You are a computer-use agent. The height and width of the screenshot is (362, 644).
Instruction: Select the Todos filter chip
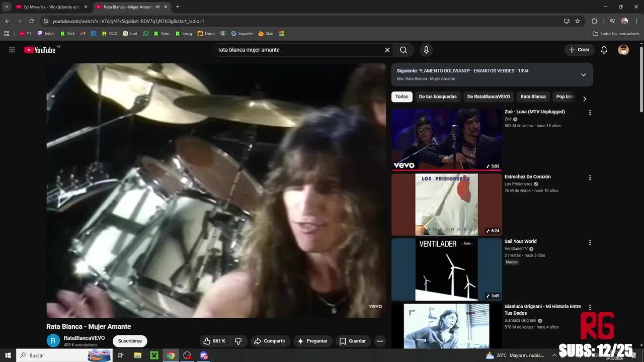pyautogui.click(x=402, y=97)
